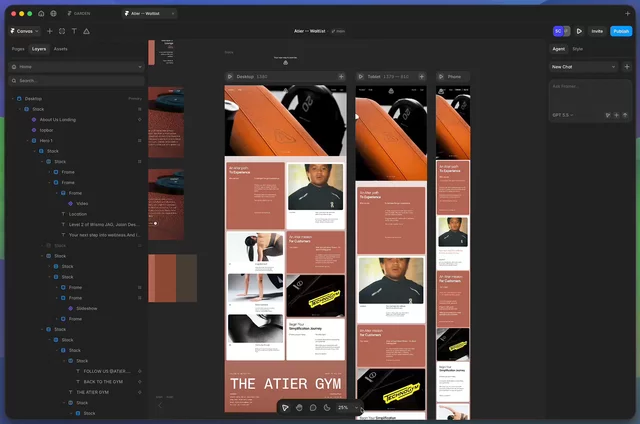640x424 pixels.
Task: Switch to the Assets tab
Action: click(60, 49)
